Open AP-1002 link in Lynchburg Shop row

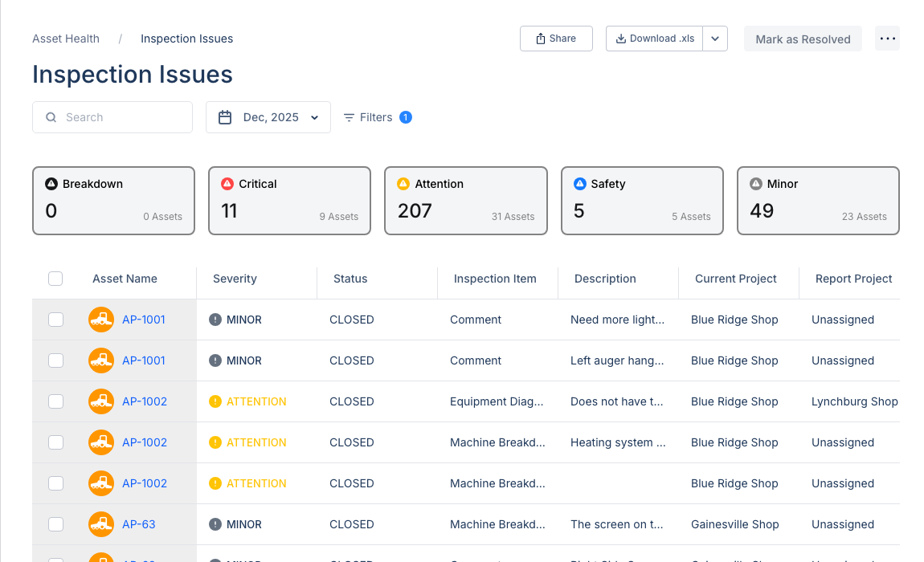click(145, 401)
